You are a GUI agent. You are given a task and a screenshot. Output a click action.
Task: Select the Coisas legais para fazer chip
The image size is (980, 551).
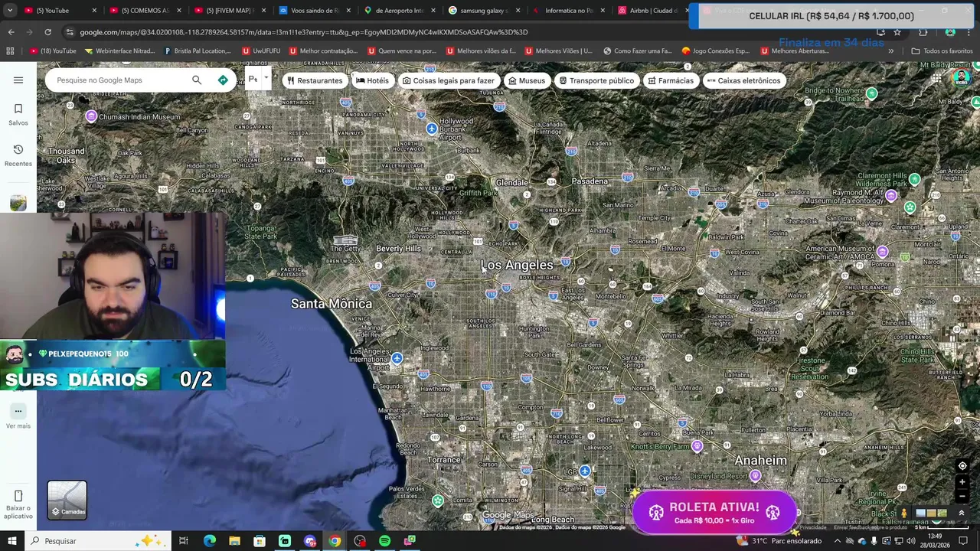449,80
